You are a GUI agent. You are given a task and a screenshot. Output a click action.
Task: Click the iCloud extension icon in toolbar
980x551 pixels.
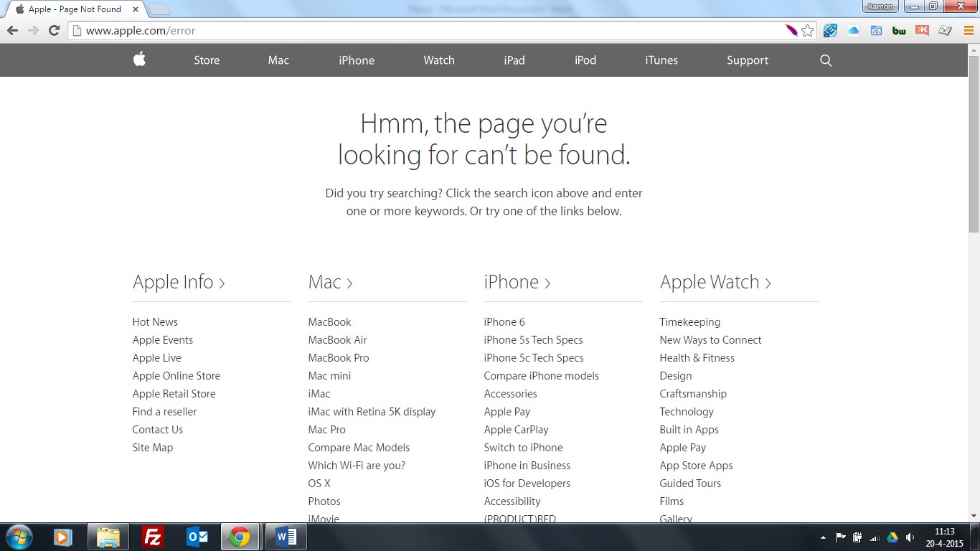point(853,30)
